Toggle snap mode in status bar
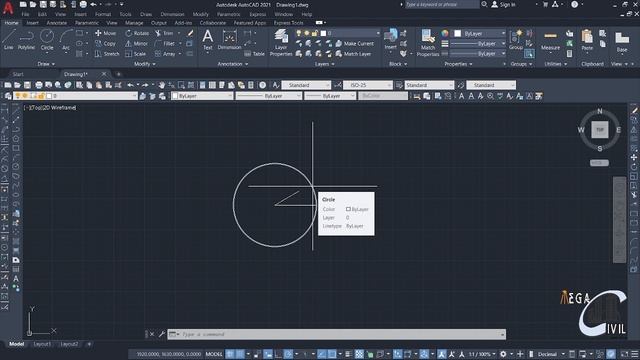This screenshot has height=360, width=640. [240, 354]
